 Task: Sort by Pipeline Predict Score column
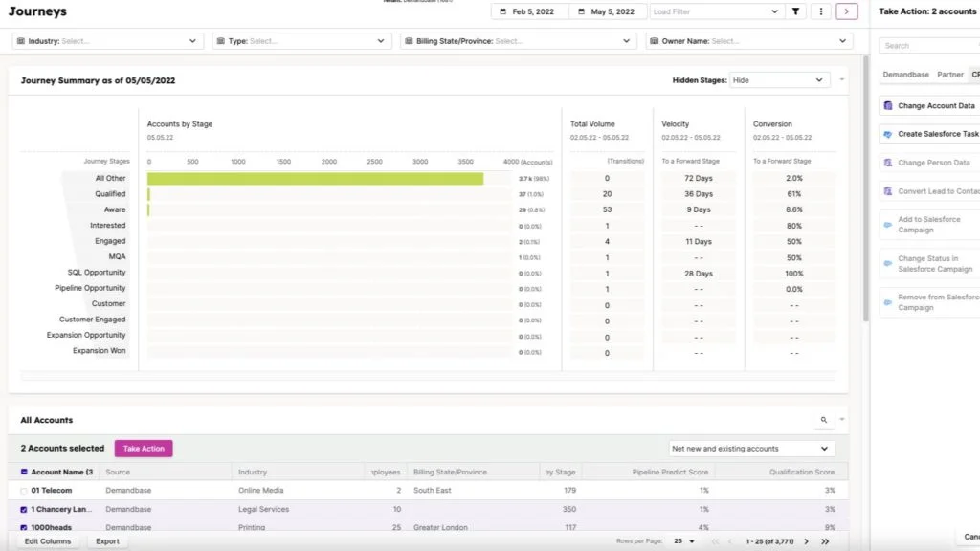tap(670, 472)
